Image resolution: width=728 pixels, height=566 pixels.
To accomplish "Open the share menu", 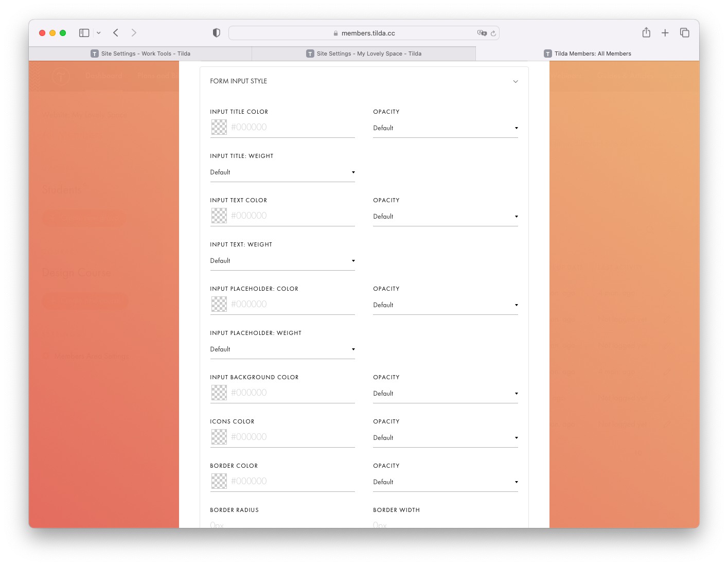I will click(646, 32).
